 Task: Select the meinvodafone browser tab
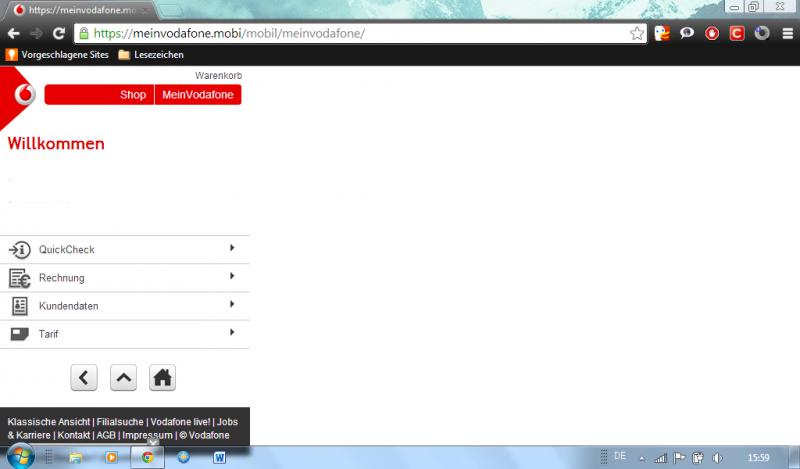tap(79, 10)
